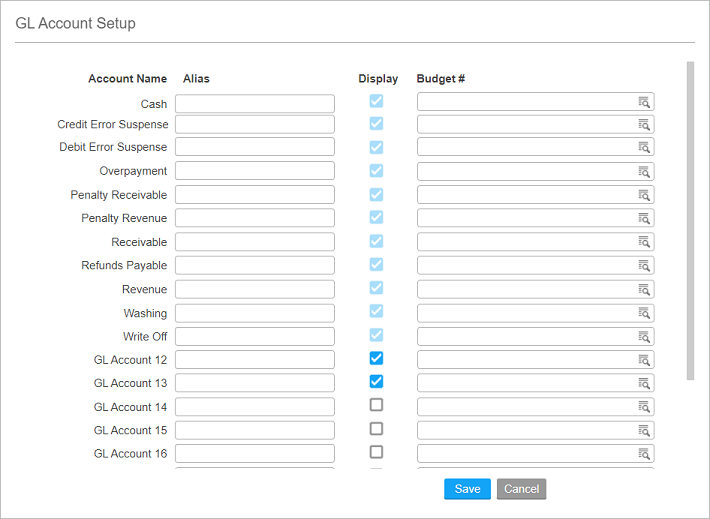Uncheck Display checkbox for GL Account 13

point(376,381)
